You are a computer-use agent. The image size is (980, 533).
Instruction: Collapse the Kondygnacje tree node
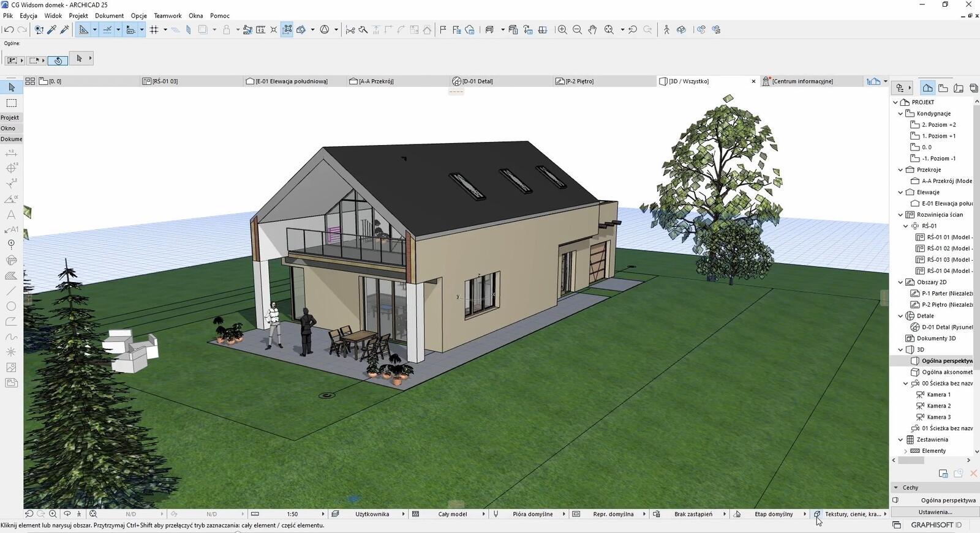[x=900, y=114]
